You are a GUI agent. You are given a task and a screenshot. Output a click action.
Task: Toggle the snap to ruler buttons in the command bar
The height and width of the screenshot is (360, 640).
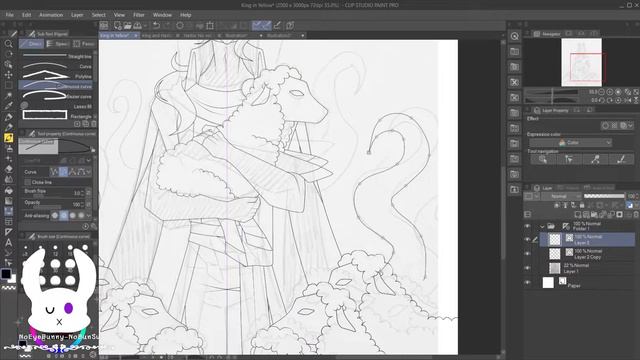click(x=261, y=25)
